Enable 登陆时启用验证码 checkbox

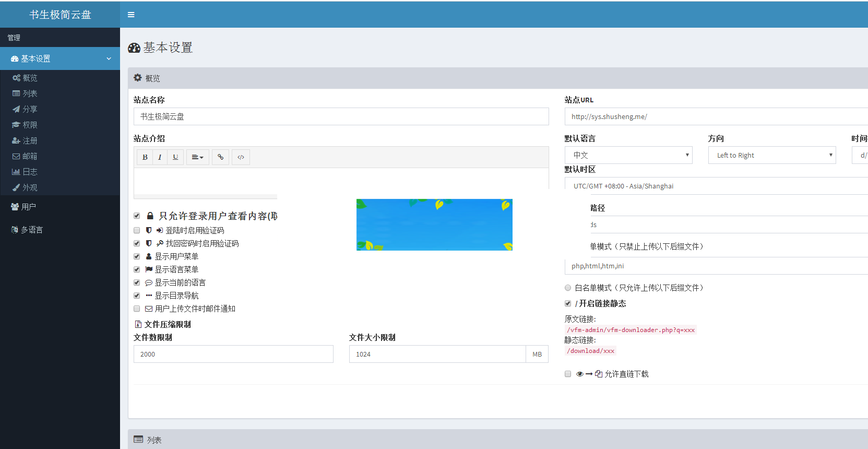(x=137, y=230)
